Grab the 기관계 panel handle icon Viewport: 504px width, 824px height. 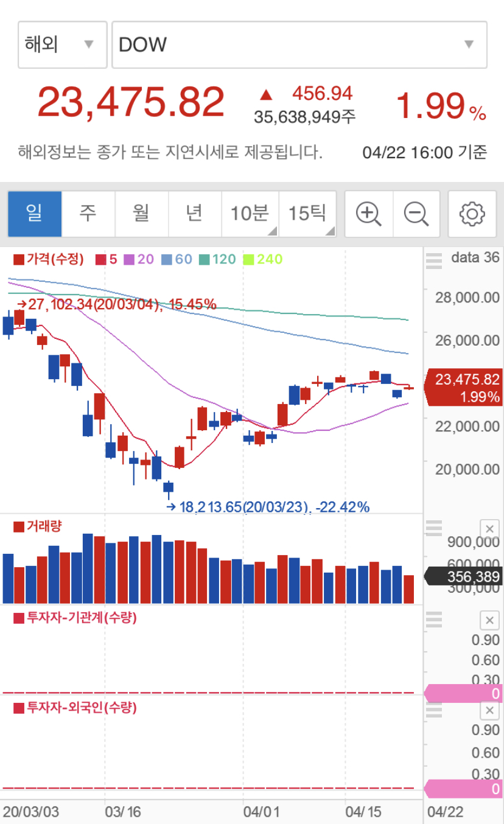tap(434, 620)
